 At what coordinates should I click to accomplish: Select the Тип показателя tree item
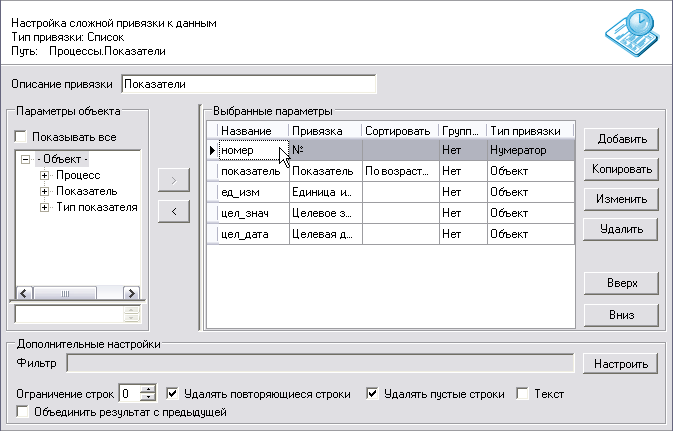pos(97,207)
